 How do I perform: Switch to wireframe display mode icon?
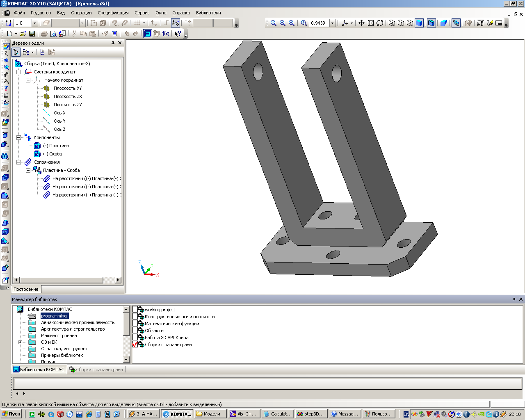[392, 23]
